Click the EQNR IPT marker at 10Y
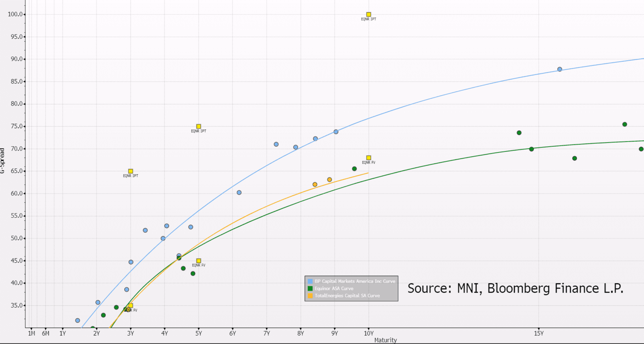The width and height of the screenshot is (644, 344). (x=369, y=14)
